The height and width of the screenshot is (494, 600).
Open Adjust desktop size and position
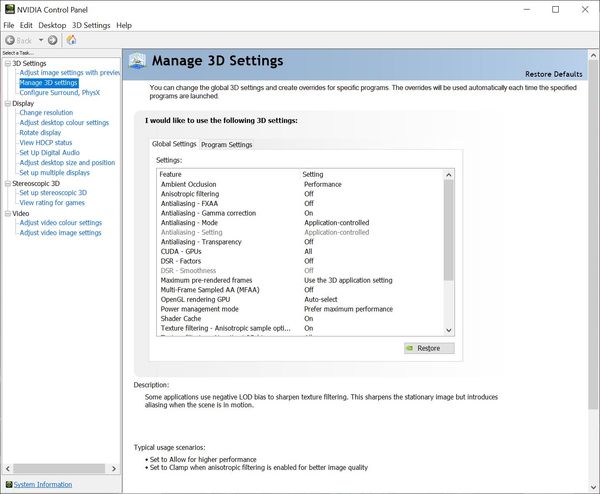tap(67, 162)
